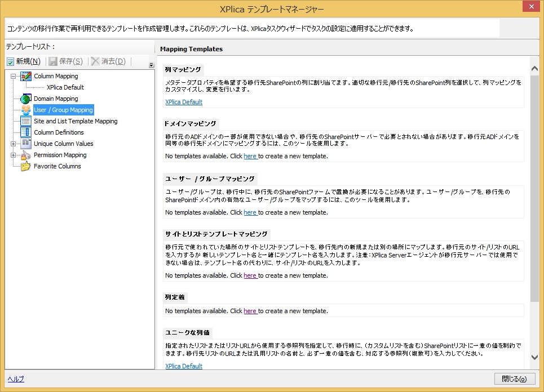The width and height of the screenshot is (544, 392).
Task: Click the vertical scrollbar thumb
Action: (534, 188)
